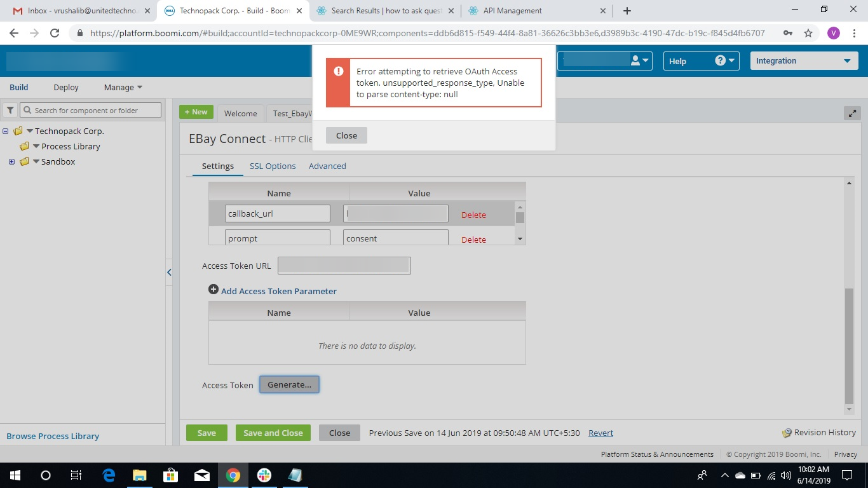This screenshot has width=868, height=488.
Task: Click the prompt name field
Action: tap(278, 238)
